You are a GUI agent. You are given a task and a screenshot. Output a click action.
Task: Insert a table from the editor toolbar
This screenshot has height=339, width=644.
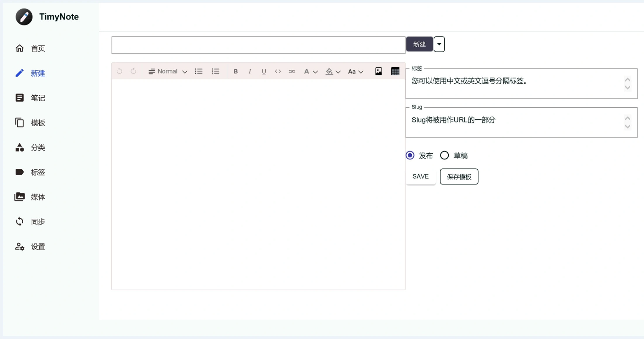coord(395,71)
